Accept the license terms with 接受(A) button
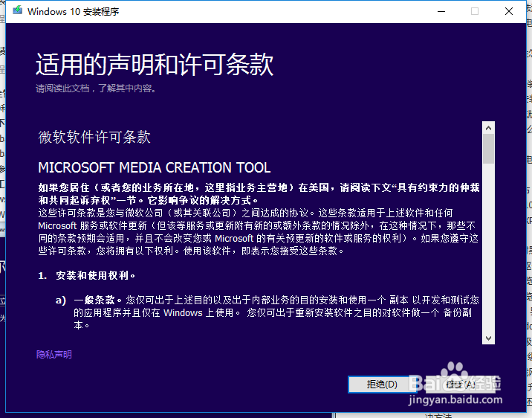The image size is (532, 418). pyautogui.click(x=460, y=385)
